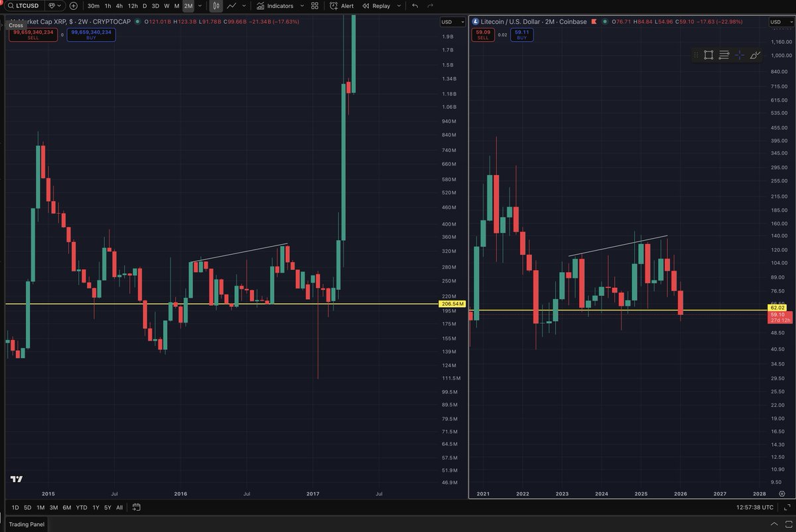Click the BUY 59.11 button on Litecoin chart
Viewport: 796px width, 532px height.
(x=522, y=34)
